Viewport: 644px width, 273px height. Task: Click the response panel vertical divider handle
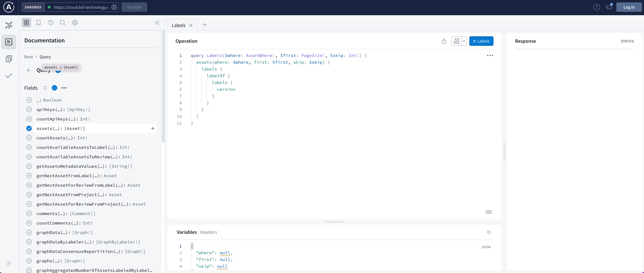pyautogui.click(x=504, y=152)
